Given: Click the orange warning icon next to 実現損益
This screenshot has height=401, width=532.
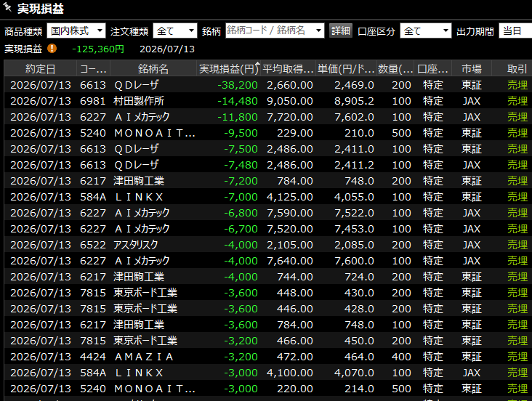Looking at the screenshot, I should 52,49.
